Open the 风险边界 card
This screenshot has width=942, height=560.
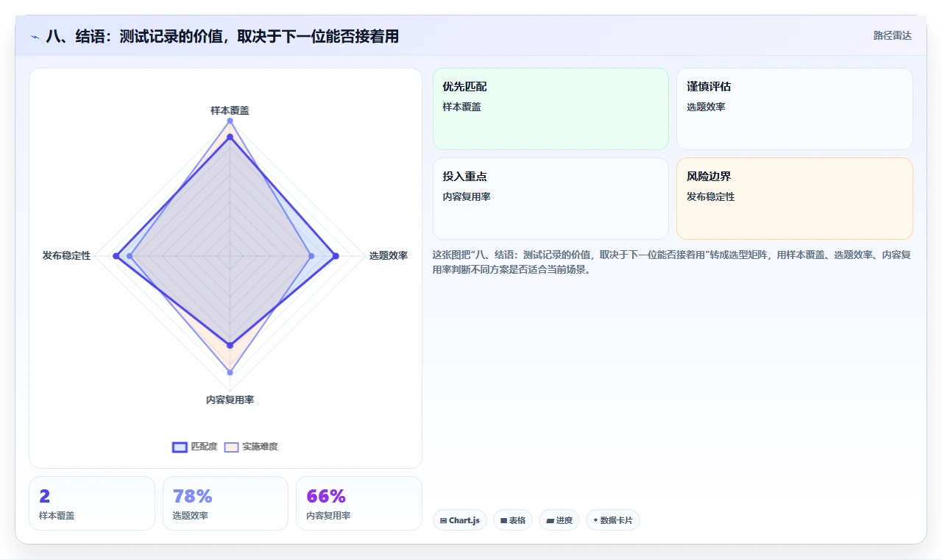794,199
